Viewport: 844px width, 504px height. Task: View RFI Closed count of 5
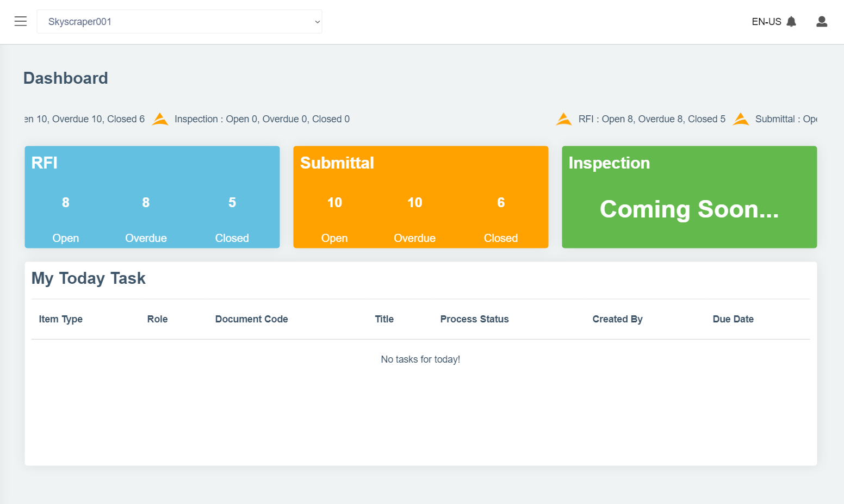tap(232, 203)
